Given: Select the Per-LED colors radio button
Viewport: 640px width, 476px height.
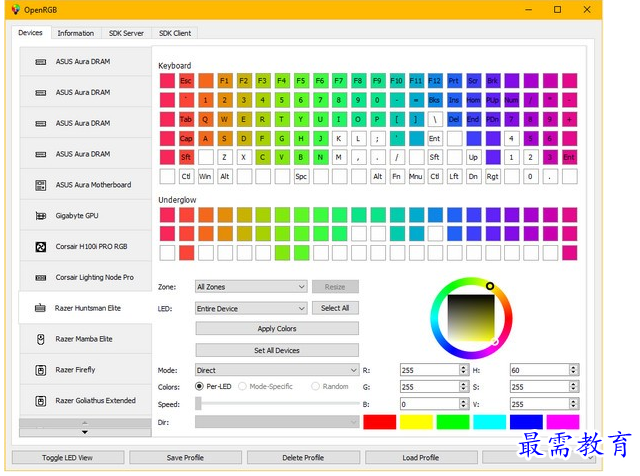Looking at the screenshot, I should (199, 386).
